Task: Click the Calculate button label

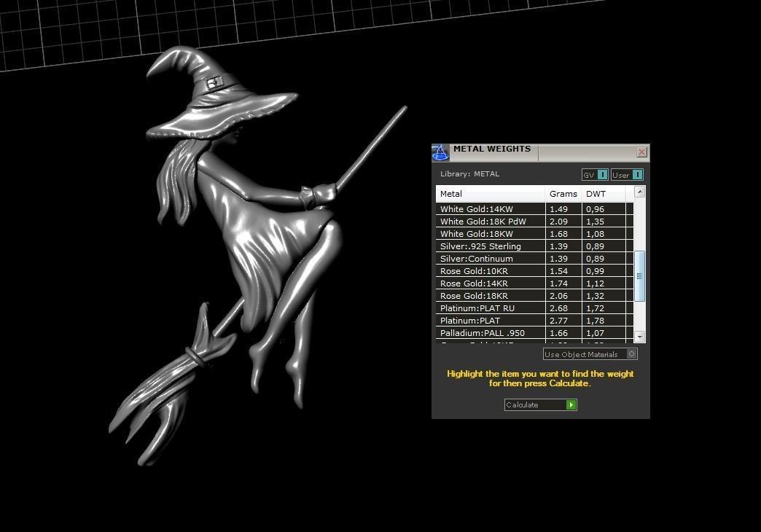Action: (x=522, y=404)
